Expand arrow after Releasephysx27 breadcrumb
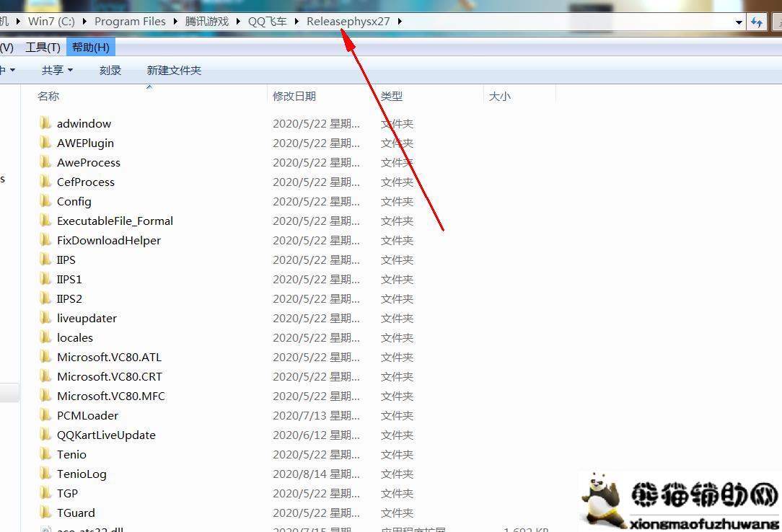This screenshot has width=782, height=532. (400, 22)
